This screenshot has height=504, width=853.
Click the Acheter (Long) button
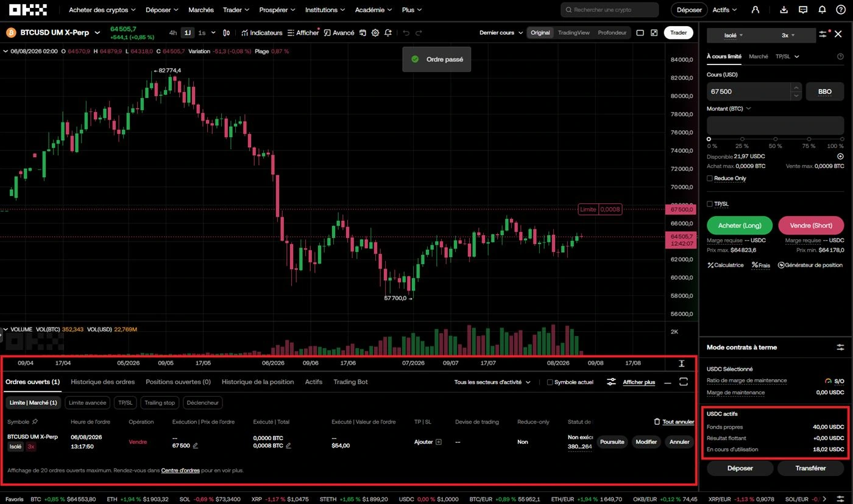coord(739,225)
